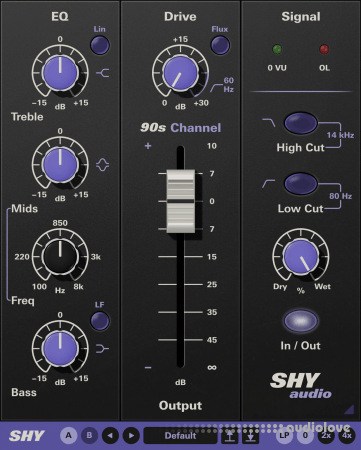Click the Bass gain knob
The width and height of the screenshot is (361, 450).
[x=60, y=349]
